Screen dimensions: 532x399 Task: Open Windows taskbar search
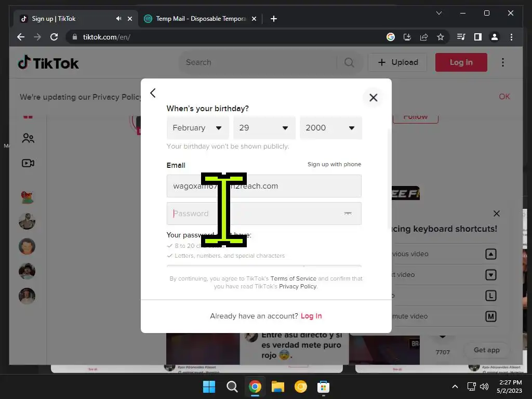click(232, 387)
